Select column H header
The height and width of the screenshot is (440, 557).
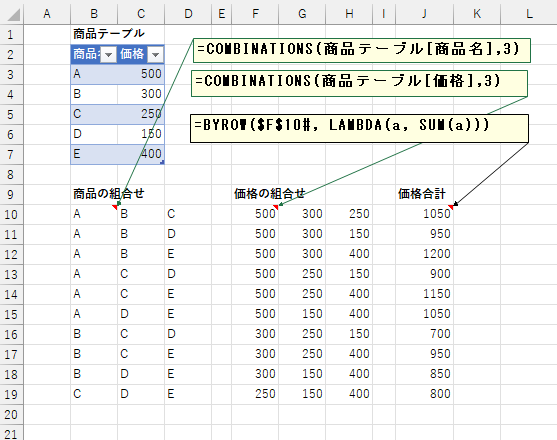tap(349, 13)
